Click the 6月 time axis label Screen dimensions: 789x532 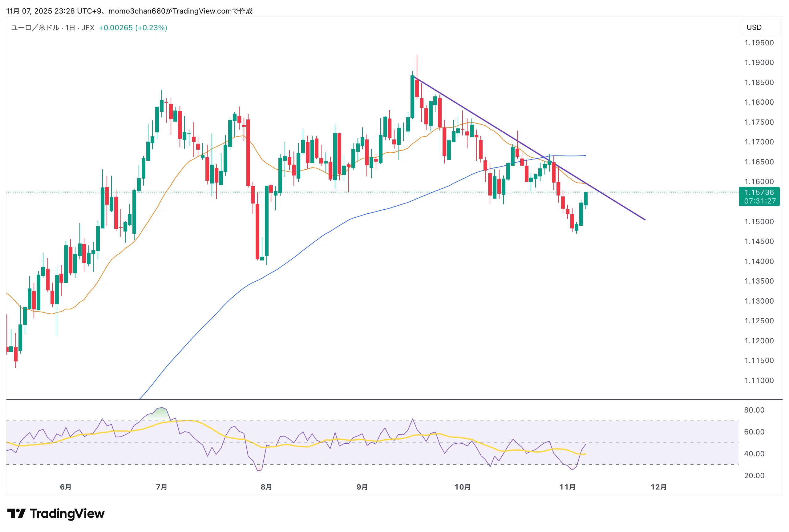[66, 487]
